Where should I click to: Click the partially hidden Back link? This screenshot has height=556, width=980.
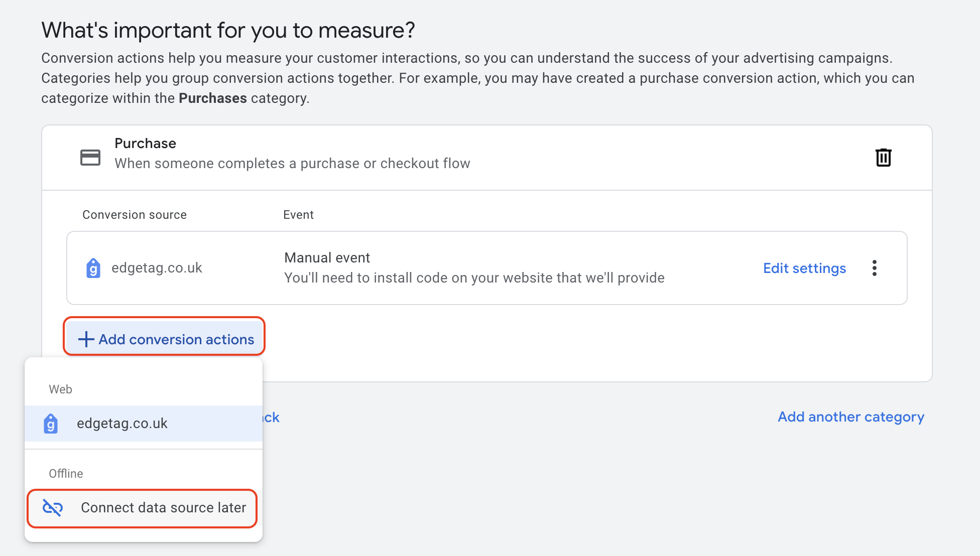click(272, 418)
